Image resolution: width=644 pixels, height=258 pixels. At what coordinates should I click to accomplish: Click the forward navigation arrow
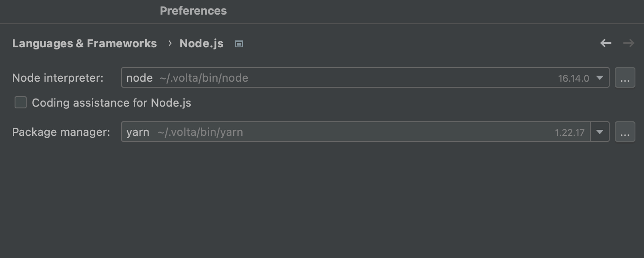pyautogui.click(x=629, y=43)
